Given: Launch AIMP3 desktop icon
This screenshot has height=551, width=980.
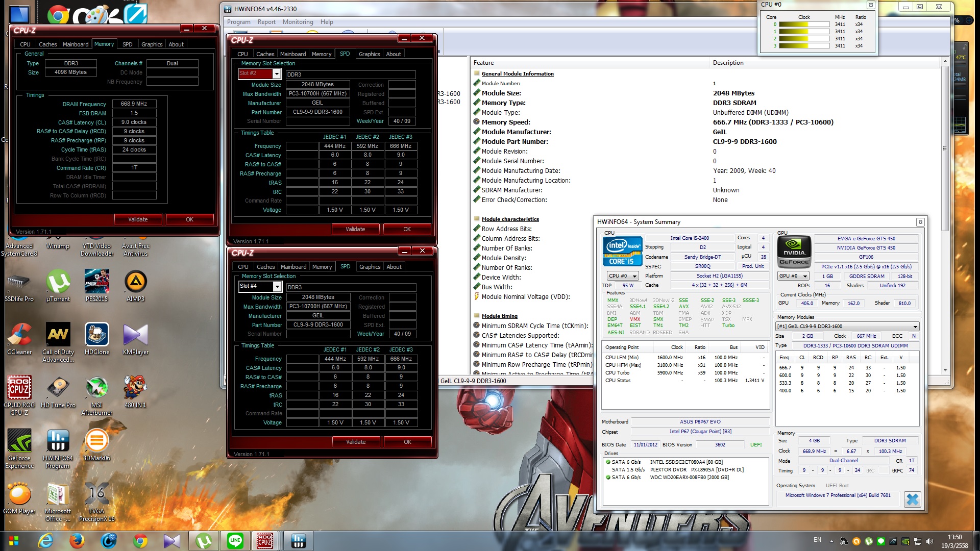Looking at the screenshot, I should tap(135, 282).
